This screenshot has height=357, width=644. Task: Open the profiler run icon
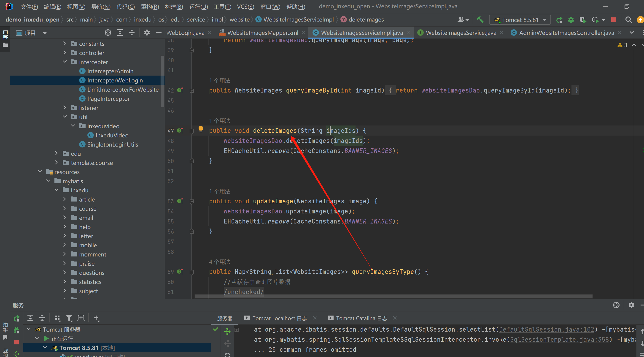595,20
